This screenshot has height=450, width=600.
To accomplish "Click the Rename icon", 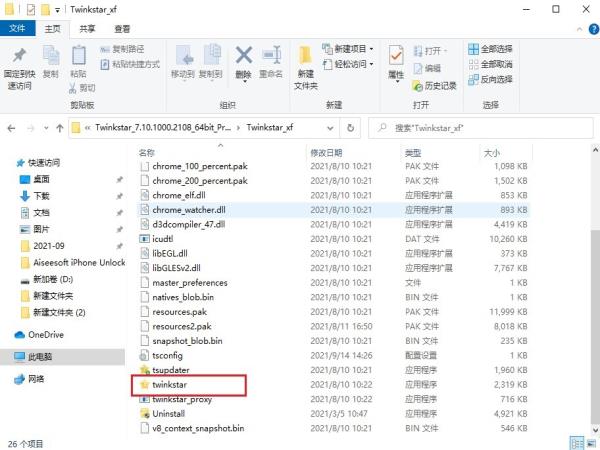I will tap(271, 55).
